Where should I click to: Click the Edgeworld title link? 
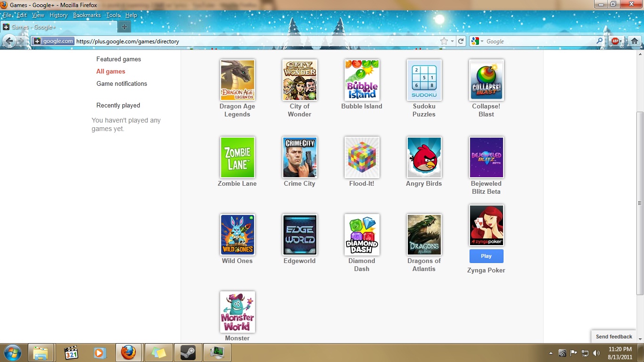pos(299,261)
